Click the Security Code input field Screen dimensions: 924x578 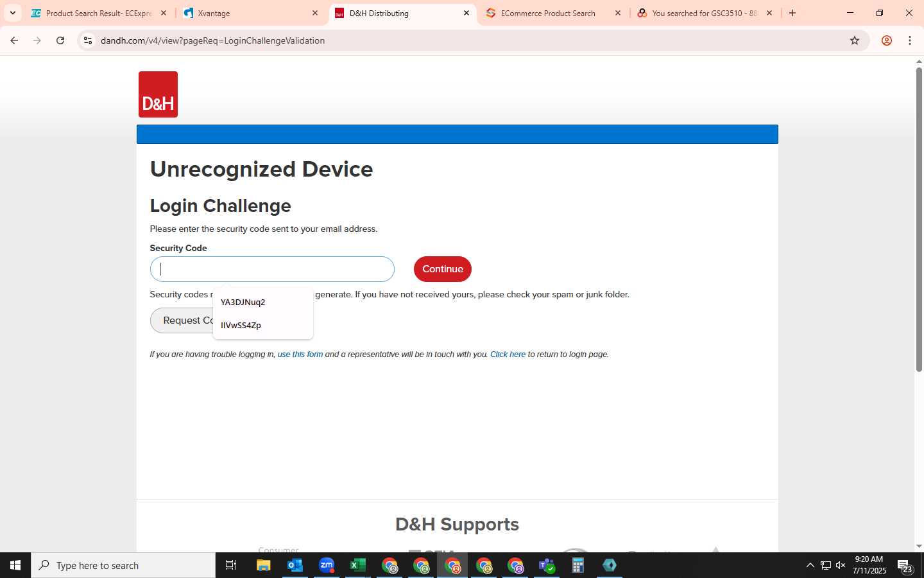click(x=272, y=269)
